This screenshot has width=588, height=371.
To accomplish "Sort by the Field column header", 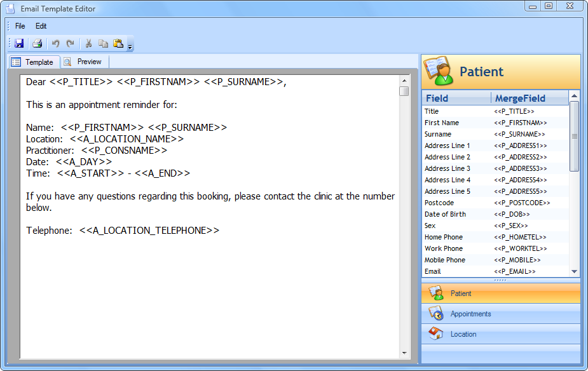I will click(456, 98).
